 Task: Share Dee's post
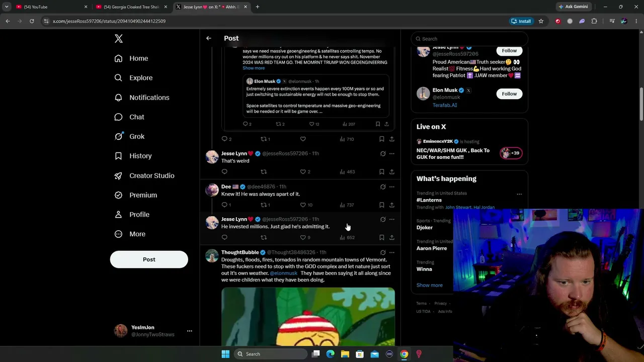point(392,205)
